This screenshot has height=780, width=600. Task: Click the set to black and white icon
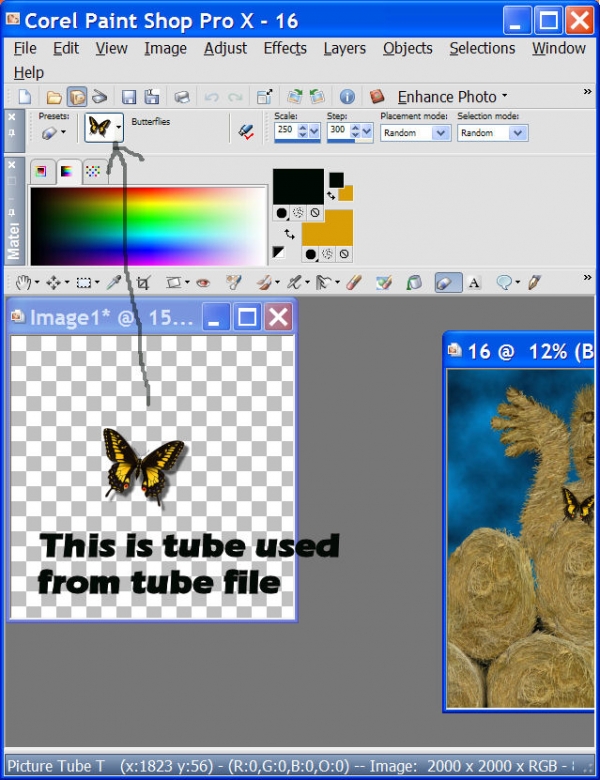click(279, 252)
